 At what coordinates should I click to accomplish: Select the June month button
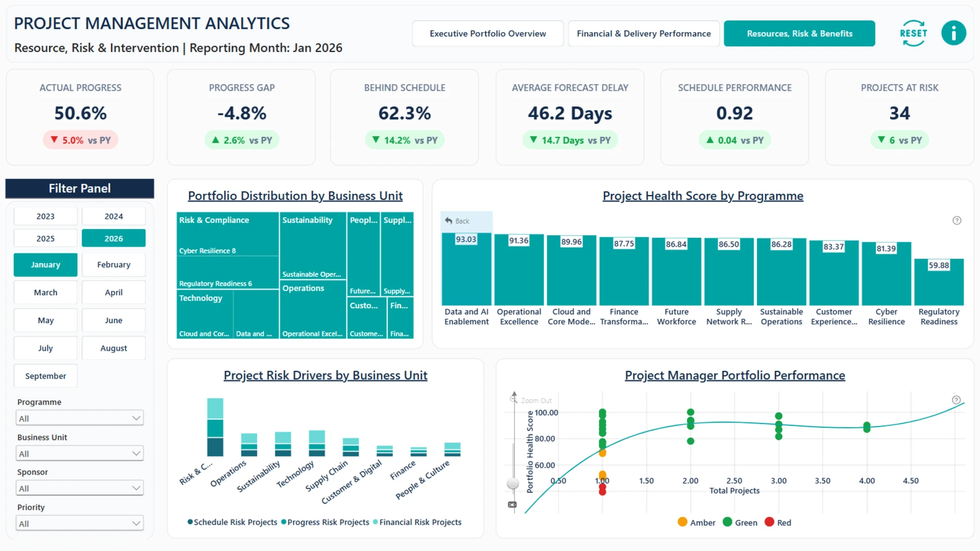tap(114, 320)
